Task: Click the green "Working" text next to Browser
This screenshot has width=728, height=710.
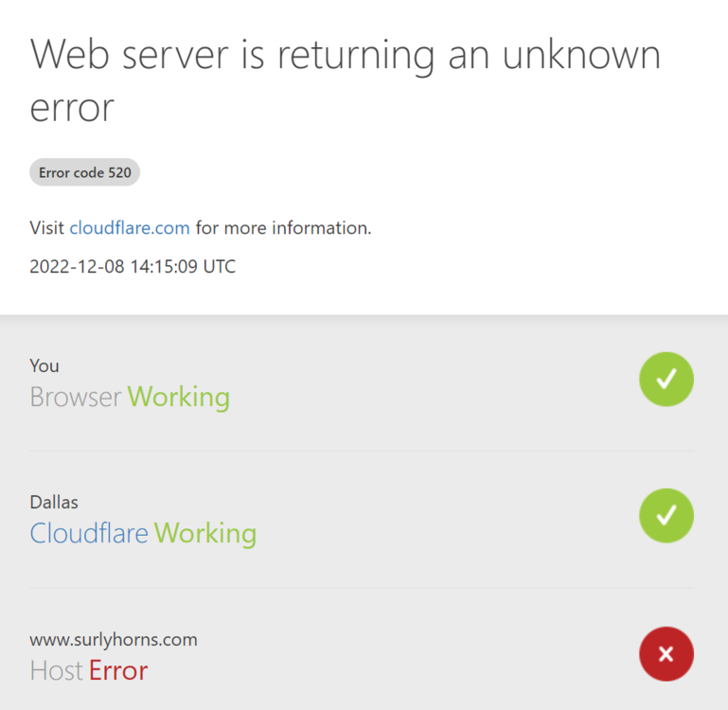Action: 179,397
